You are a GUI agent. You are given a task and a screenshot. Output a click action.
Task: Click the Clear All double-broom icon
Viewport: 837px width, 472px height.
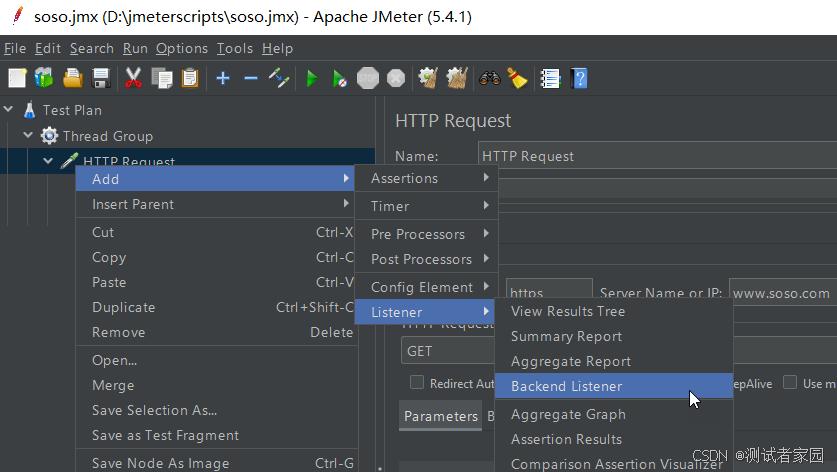click(x=457, y=78)
